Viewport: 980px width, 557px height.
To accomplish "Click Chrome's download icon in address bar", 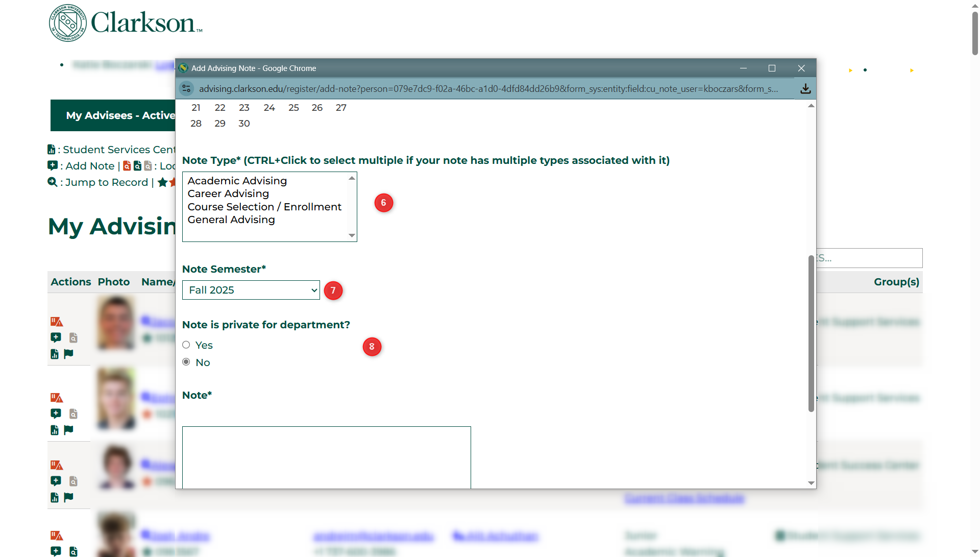I will point(805,89).
